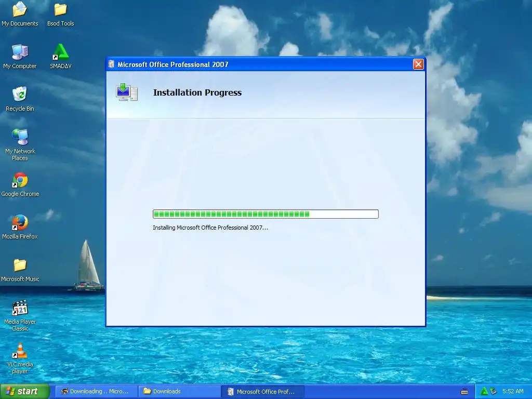Click the Installing Microsoft Office Professional 2007 text
532x399 pixels.
(x=210, y=228)
